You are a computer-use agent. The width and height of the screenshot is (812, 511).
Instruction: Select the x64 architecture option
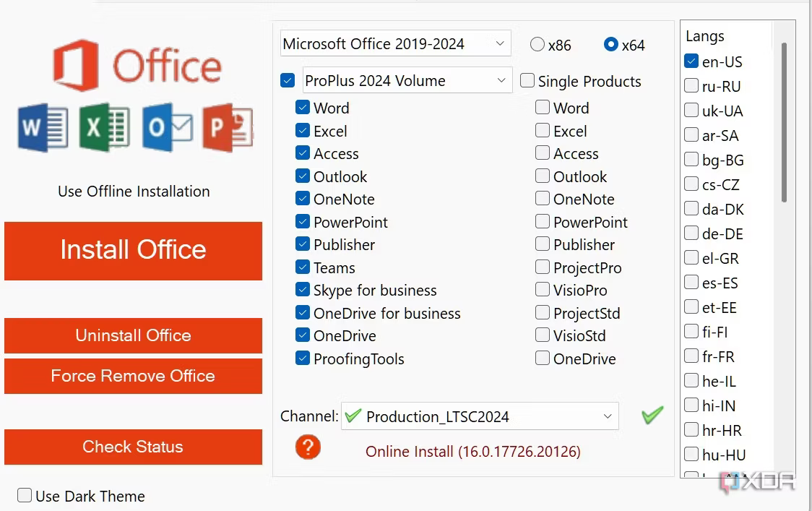[x=611, y=45]
